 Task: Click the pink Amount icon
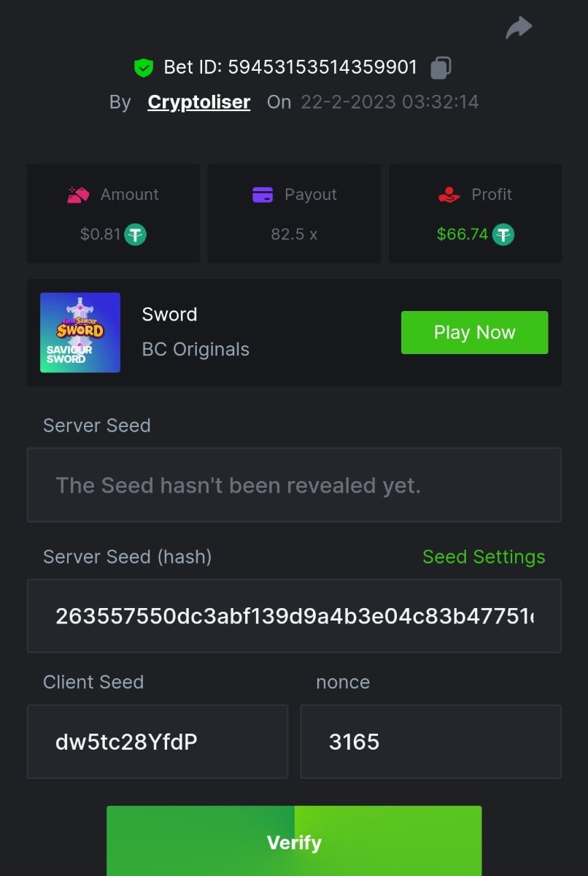(78, 195)
